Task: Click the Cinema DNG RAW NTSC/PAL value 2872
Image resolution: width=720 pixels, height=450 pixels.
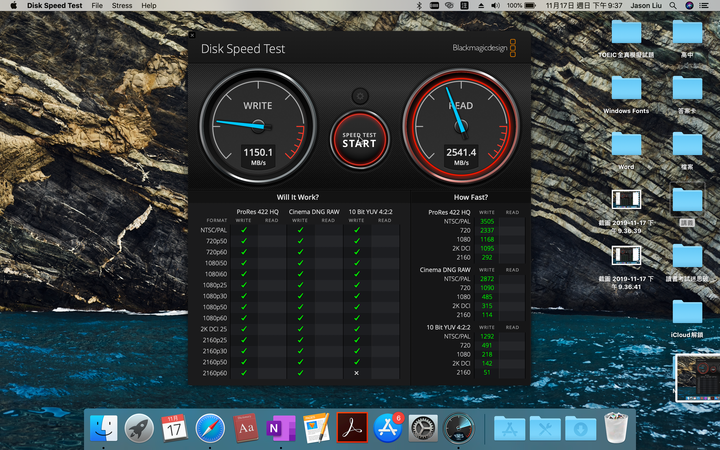Action: click(487, 279)
